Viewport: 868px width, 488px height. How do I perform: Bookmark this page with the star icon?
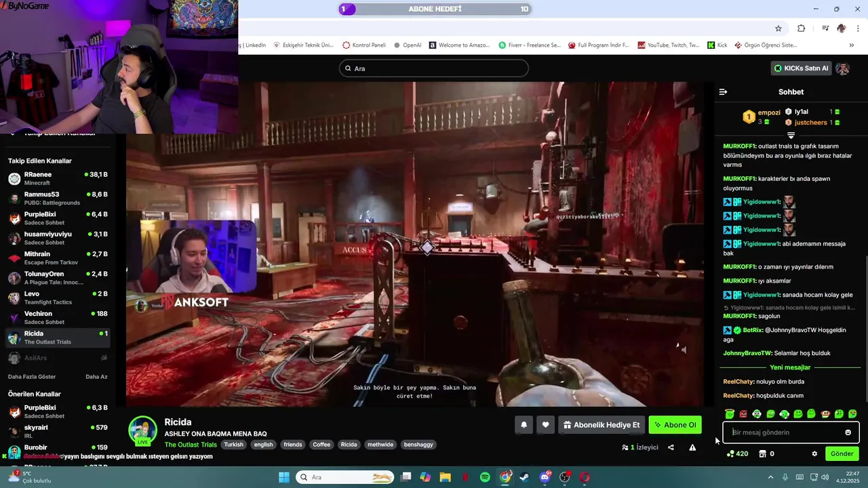pyautogui.click(x=778, y=28)
